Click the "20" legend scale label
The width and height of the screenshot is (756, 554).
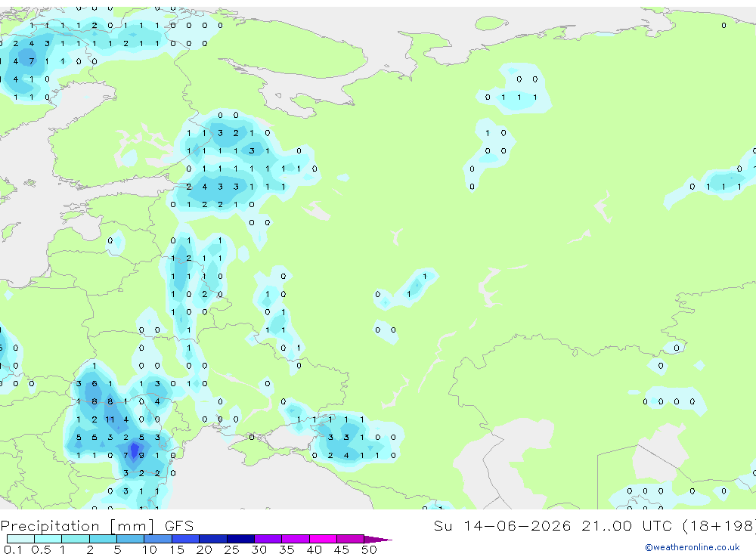[204, 549]
